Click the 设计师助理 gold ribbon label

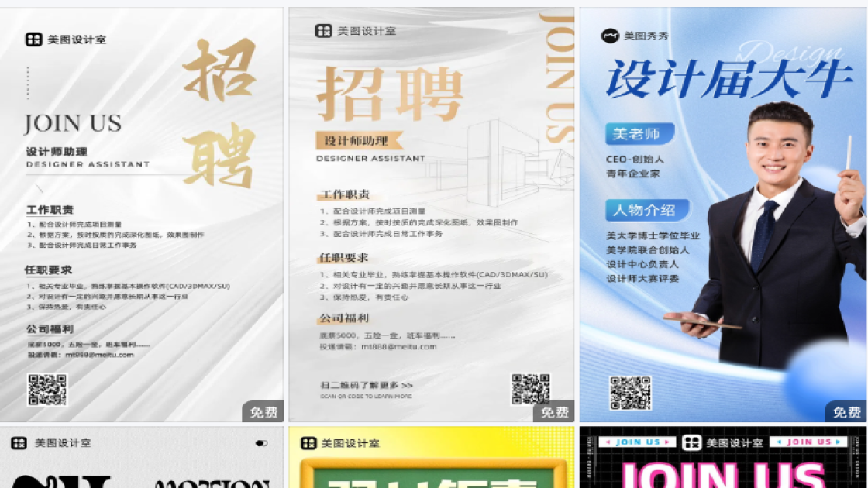point(360,141)
